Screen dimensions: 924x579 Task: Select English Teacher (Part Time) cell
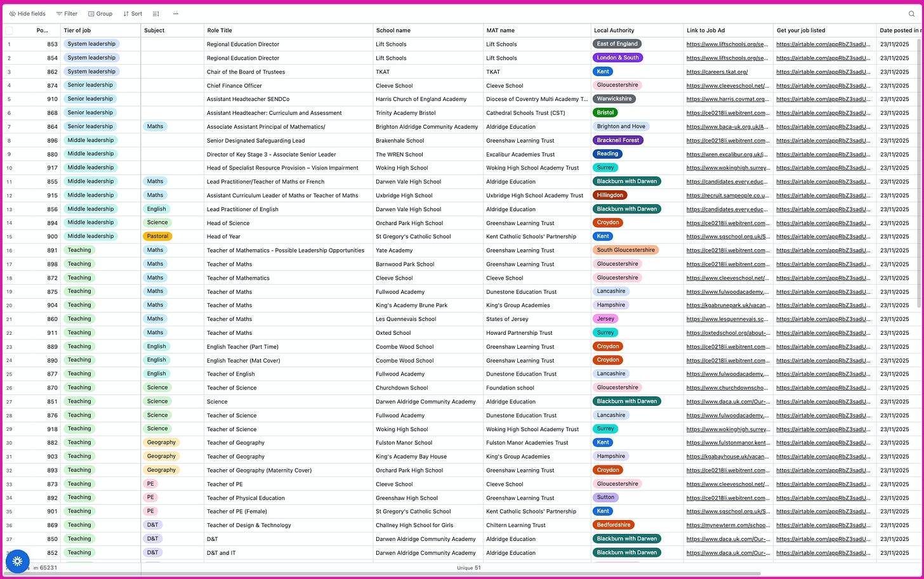(288, 347)
